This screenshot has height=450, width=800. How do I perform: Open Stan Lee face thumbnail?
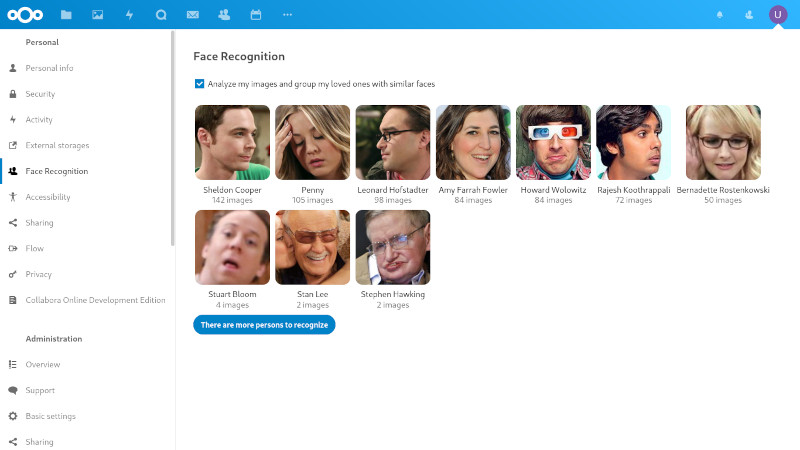point(312,247)
